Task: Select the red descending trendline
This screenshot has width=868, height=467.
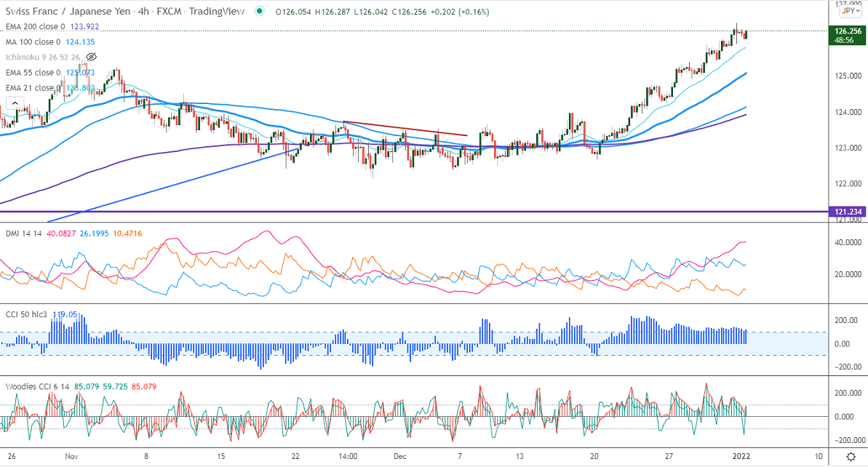Action: coord(405,128)
